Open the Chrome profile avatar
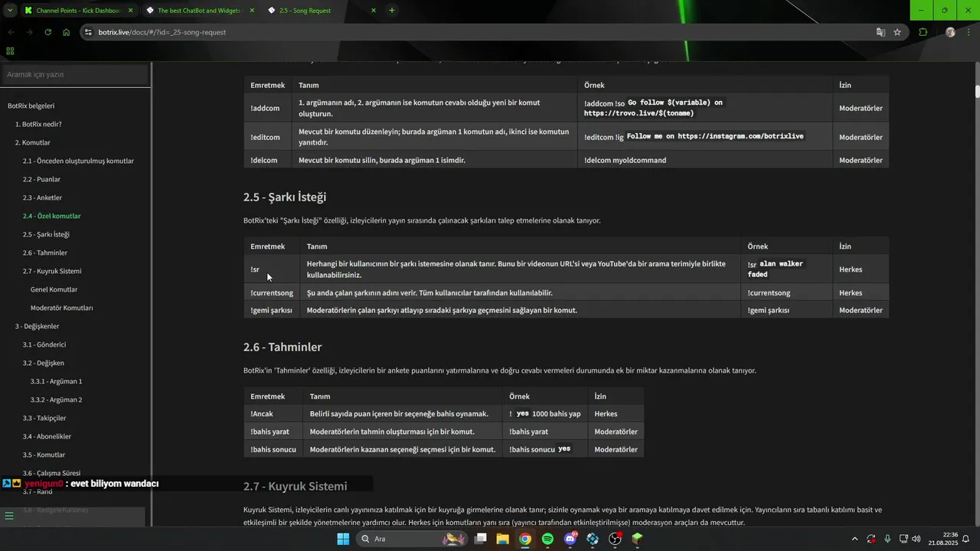This screenshot has width=980, height=551. [950, 32]
